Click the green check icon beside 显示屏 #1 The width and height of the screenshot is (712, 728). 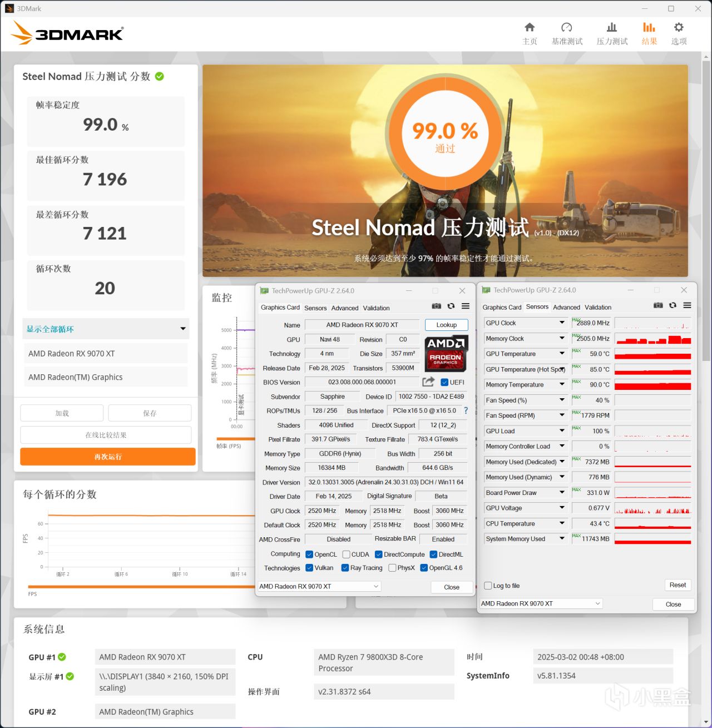(x=70, y=676)
